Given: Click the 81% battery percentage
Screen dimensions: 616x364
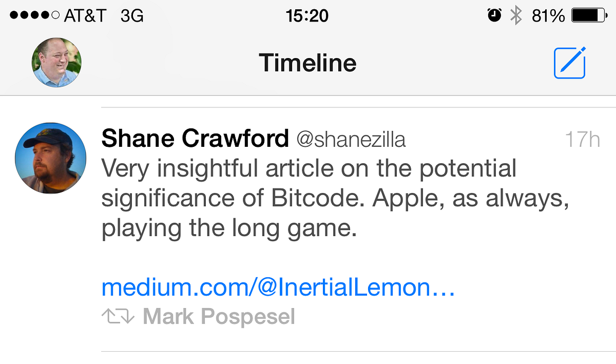Looking at the screenshot, I should (x=548, y=16).
